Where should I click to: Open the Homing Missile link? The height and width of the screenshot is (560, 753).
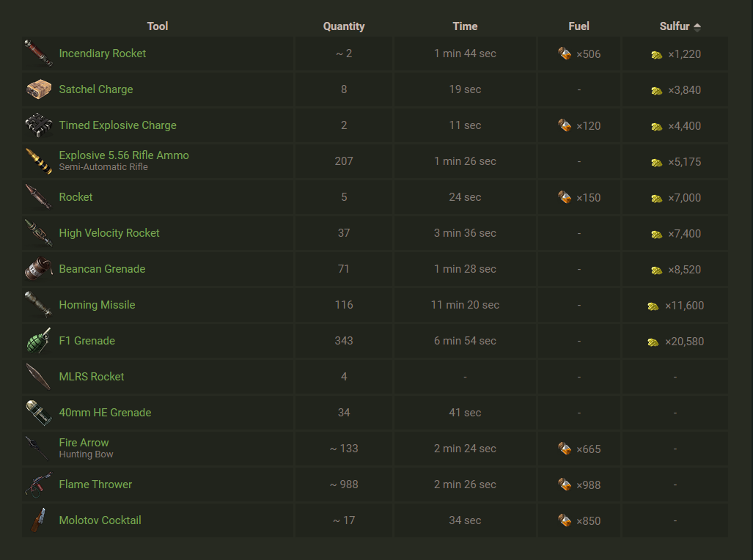click(97, 305)
